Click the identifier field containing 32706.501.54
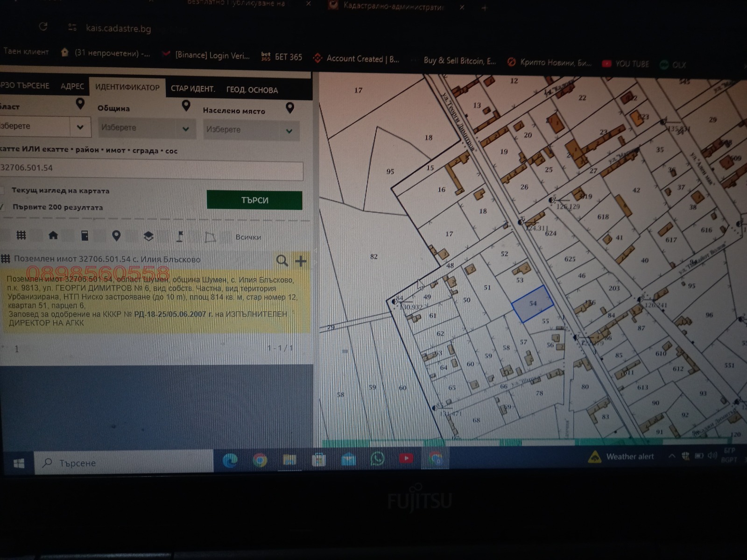The height and width of the screenshot is (560, 747). pos(151,168)
